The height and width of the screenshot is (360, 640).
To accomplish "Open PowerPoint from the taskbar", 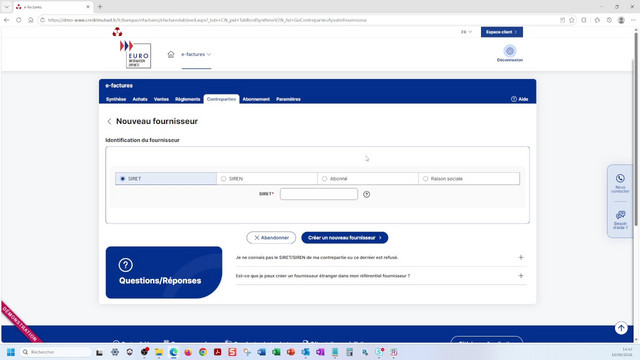I will [291, 352].
